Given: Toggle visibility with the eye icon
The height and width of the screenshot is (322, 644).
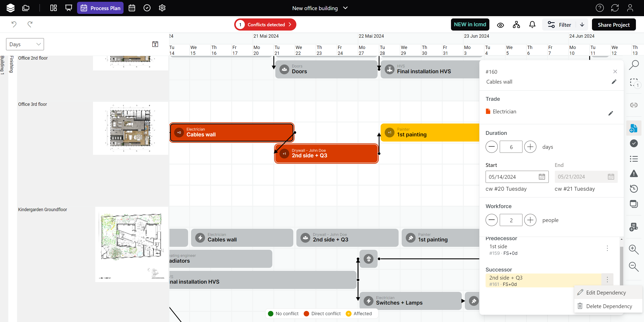Looking at the screenshot, I should [x=500, y=25].
